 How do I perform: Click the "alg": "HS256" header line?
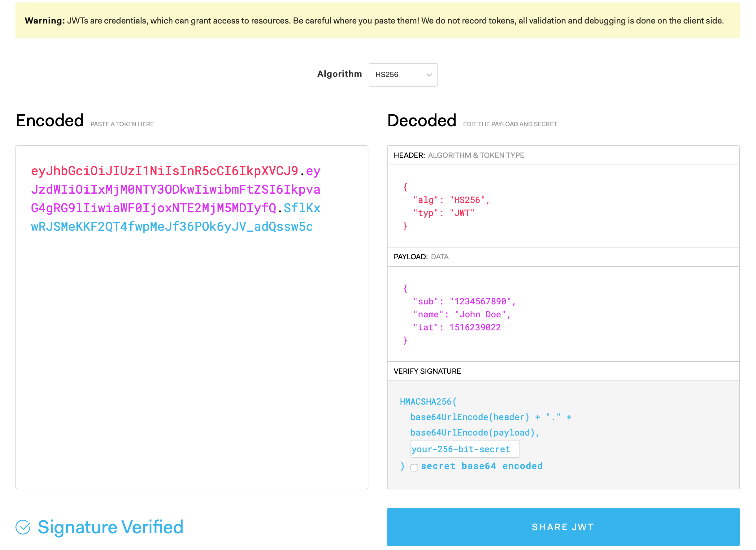(x=451, y=200)
